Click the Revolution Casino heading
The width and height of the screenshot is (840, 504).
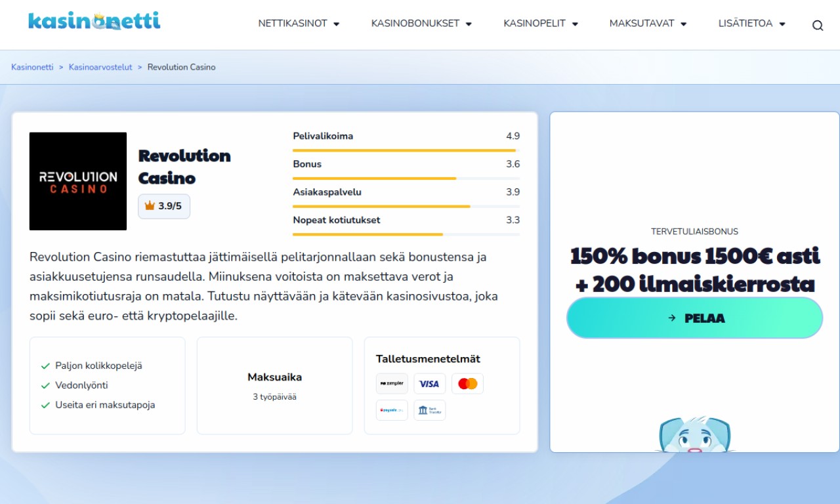pos(184,167)
